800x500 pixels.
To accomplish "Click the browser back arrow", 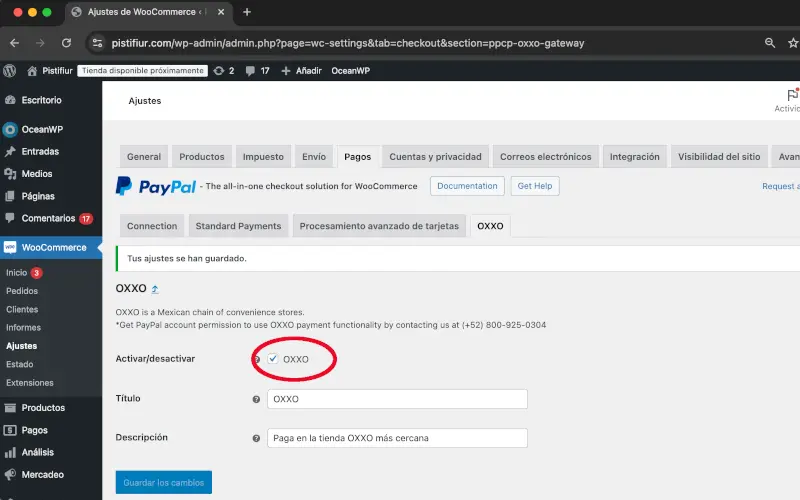I will point(14,43).
